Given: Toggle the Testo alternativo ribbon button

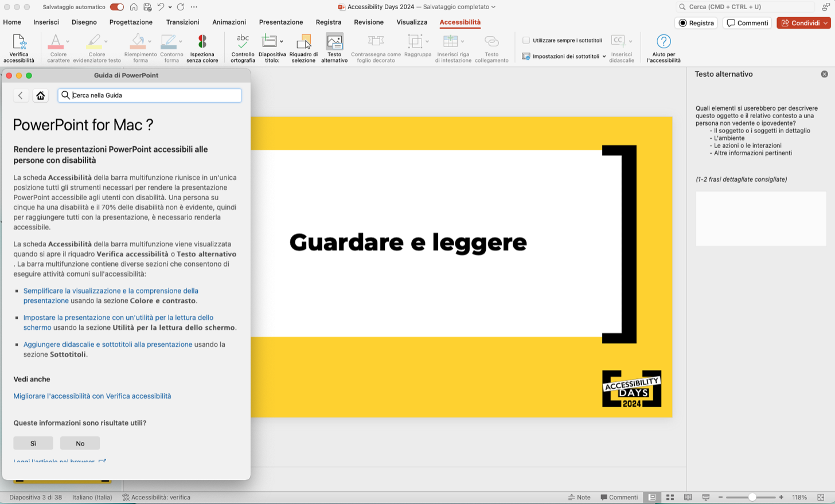Looking at the screenshot, I should [x=334, y=48].
